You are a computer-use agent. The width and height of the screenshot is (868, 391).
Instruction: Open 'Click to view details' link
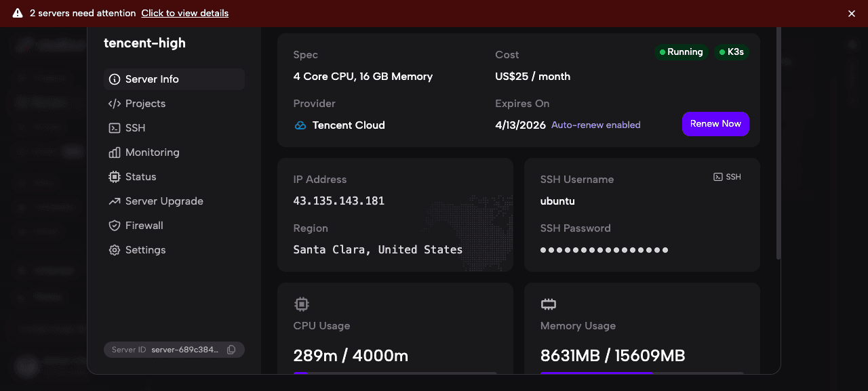tap(184, 14)
